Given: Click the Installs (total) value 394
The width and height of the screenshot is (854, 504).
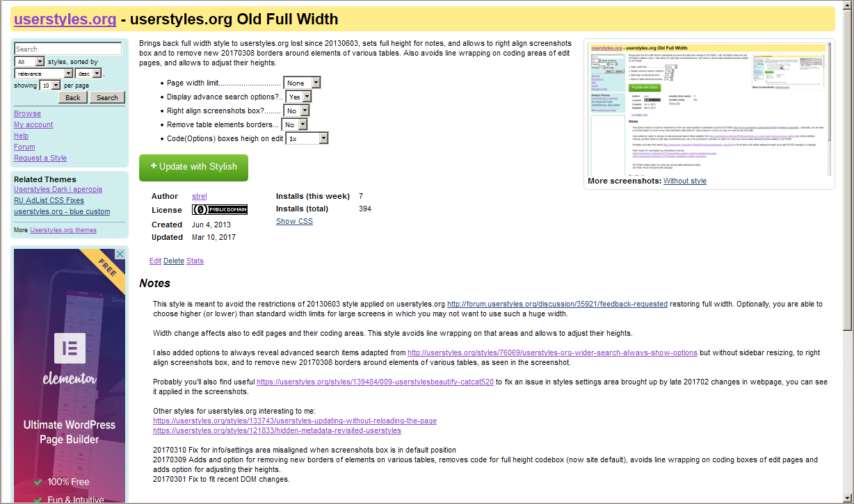Looking at the screenshot, I should [365, 209].
